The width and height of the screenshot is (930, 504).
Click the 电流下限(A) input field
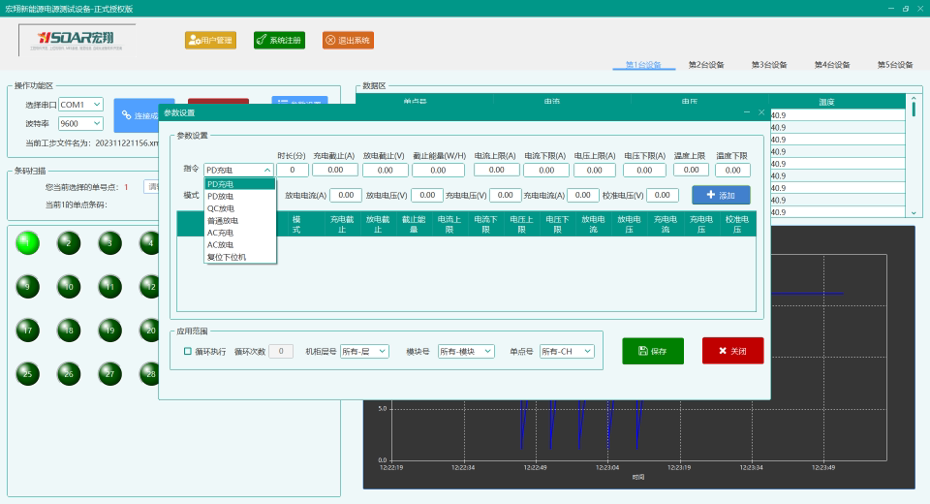tap(546, 170)
